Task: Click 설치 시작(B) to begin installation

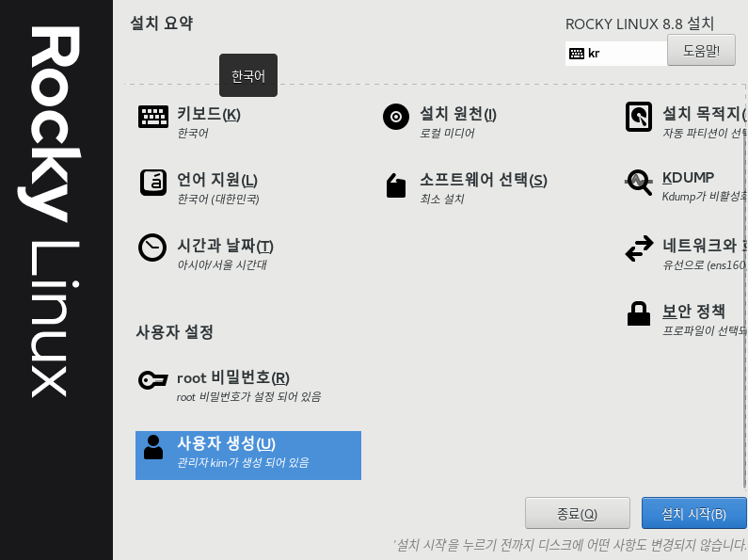Action: coord(694,513)
